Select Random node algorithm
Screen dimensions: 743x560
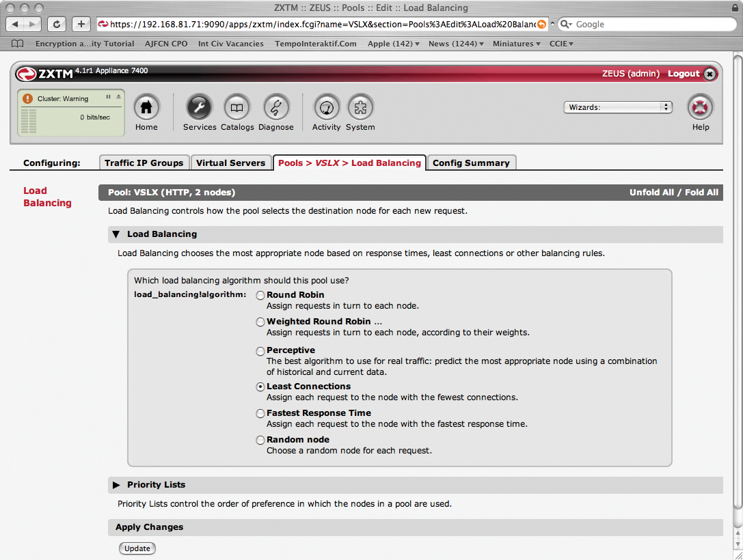[260, 440]
